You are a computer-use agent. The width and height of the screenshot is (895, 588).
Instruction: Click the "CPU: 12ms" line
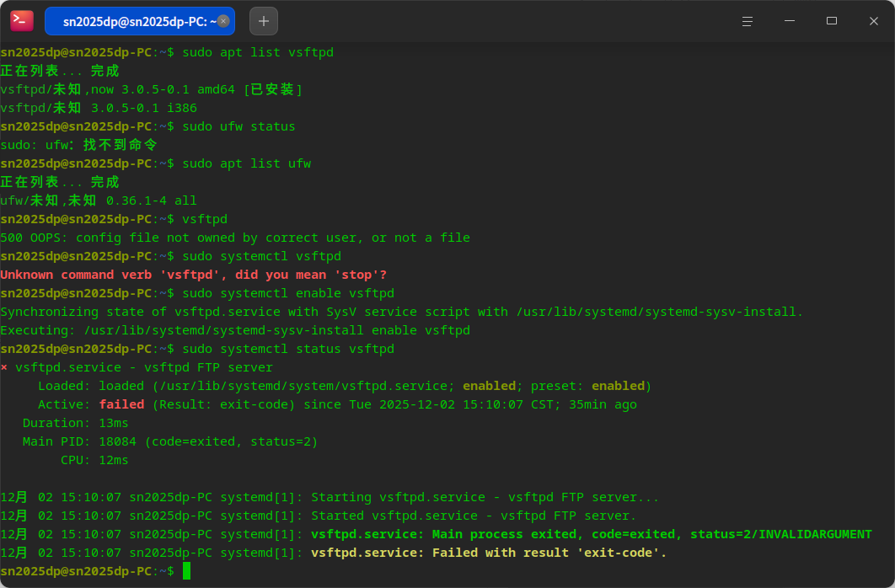(94, 460)
